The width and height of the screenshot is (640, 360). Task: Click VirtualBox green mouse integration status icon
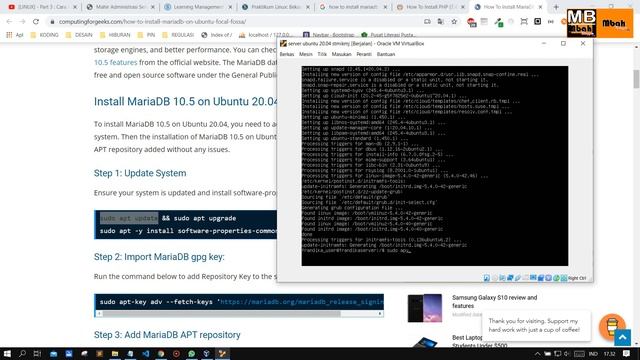coord(556,278)
